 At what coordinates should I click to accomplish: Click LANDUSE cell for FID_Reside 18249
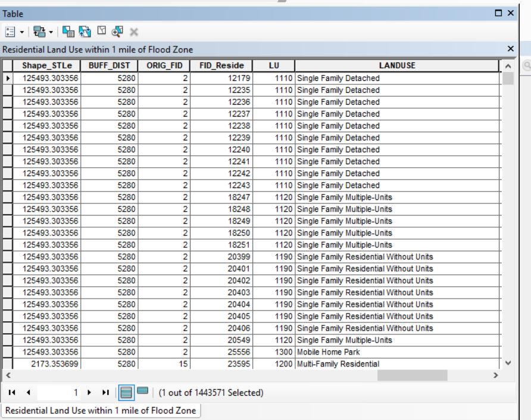(x=397, y=221)
